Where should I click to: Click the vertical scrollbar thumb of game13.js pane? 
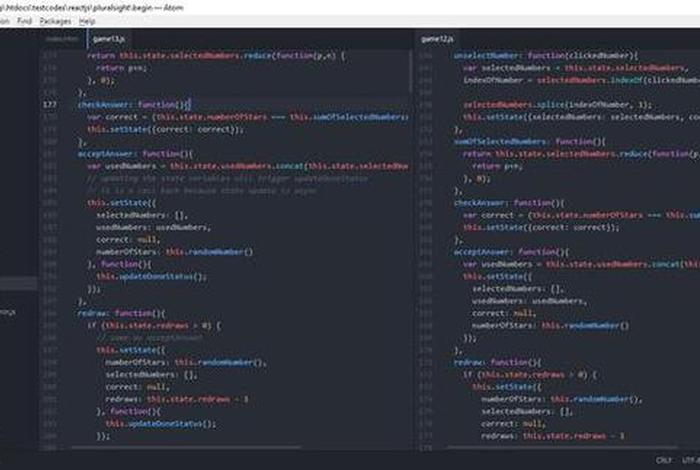pos(410,71)
